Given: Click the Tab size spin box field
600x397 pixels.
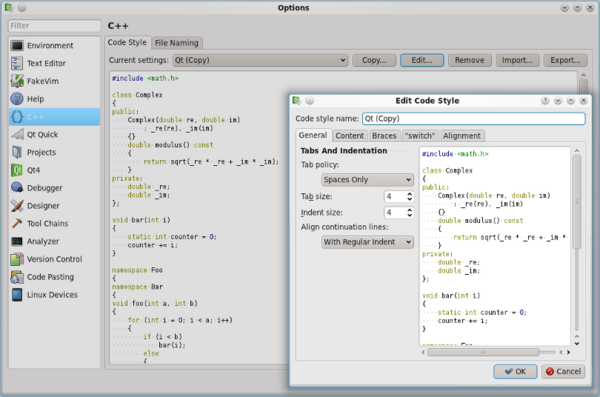Looking at the screenshot, I should [x=395, y=196].
